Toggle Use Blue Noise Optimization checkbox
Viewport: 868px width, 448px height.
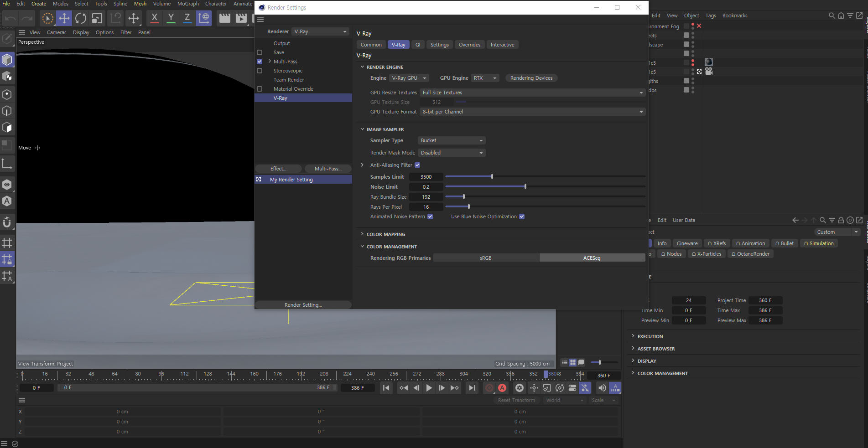(x=522, y=216)
